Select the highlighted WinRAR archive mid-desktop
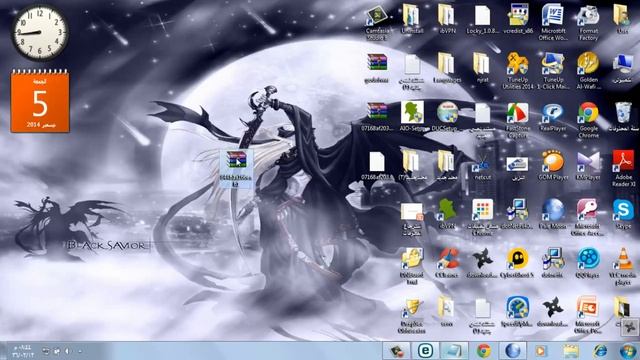 [236, 169]
